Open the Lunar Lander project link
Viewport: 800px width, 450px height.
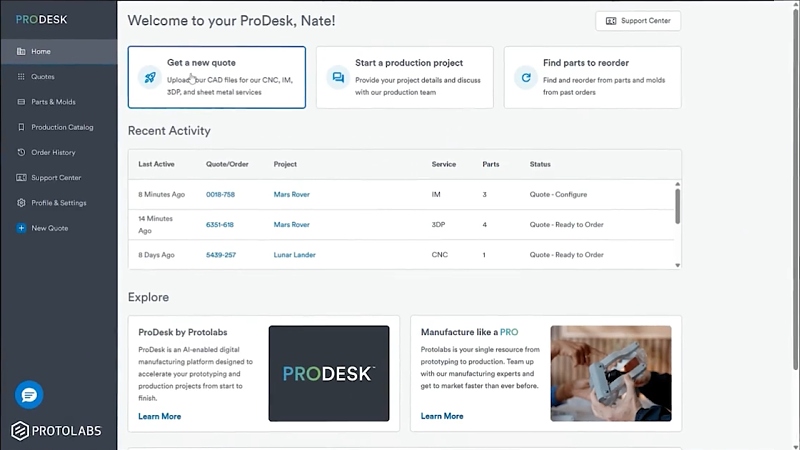(294, 255)
